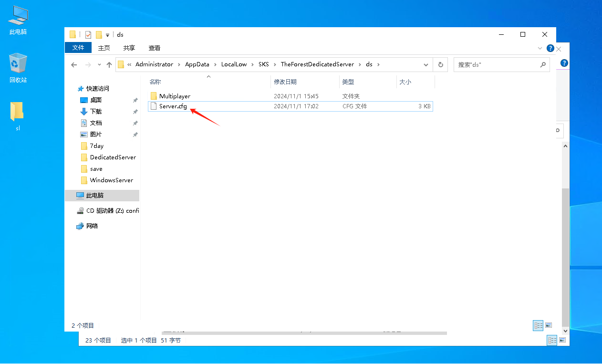Click the Server.cfg file icon
Viewport: 602px width, 364px height.
pyautogui.click(x=154, y=106)
